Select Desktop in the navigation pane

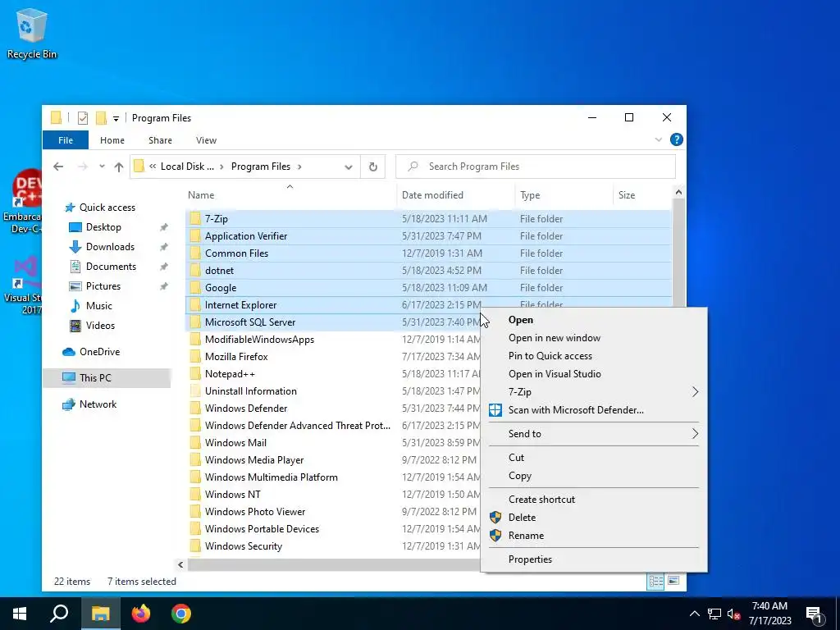click(103, 227)
